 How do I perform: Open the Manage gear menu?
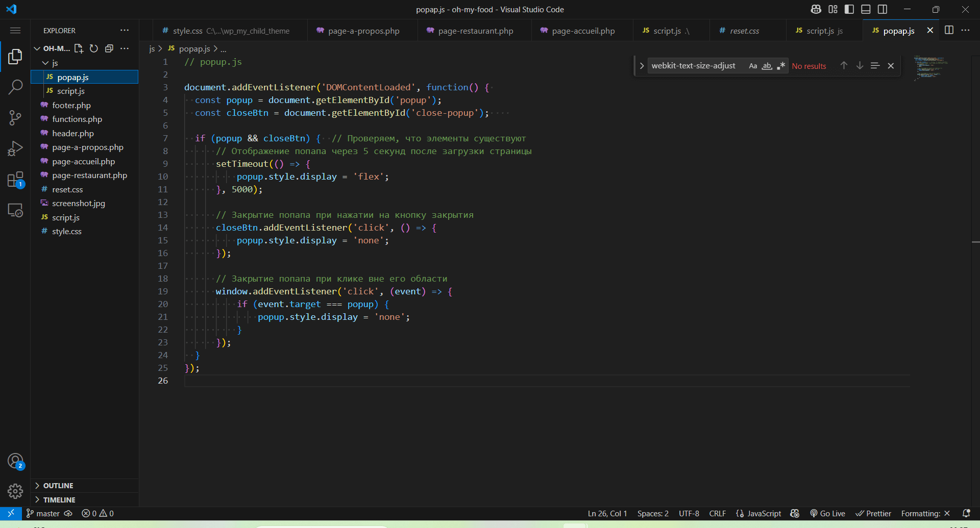(x=15, y=491)
